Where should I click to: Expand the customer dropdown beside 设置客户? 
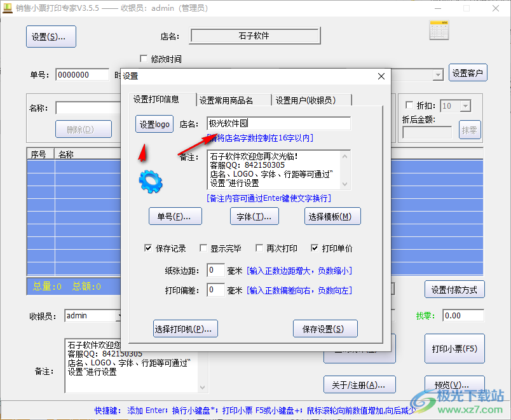point(439,75)
